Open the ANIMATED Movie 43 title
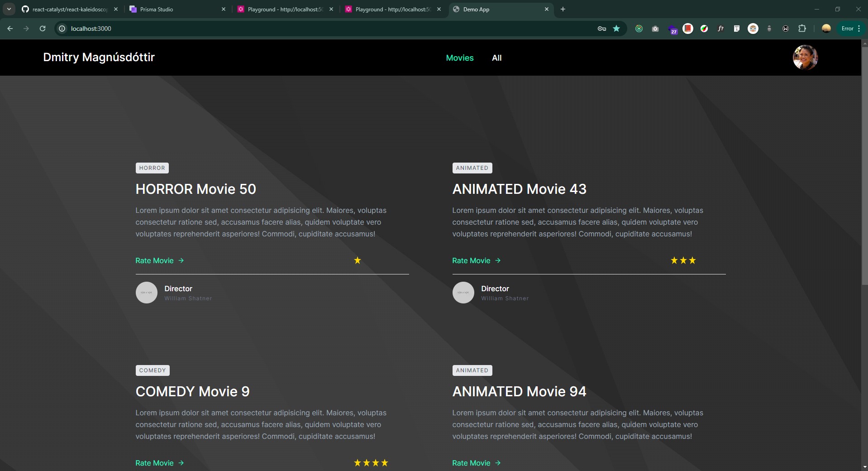Screen dimensions: 868x471 tap(520, 189)
